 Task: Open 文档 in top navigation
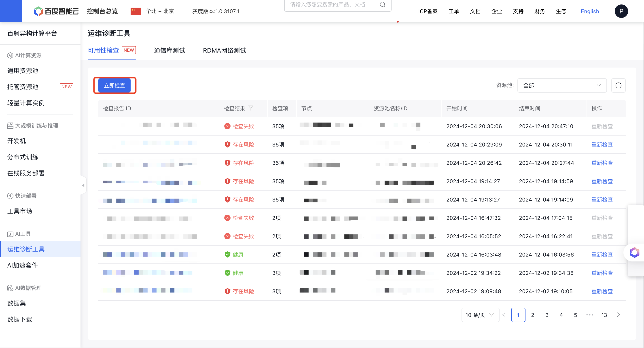[x=475, y=11]
